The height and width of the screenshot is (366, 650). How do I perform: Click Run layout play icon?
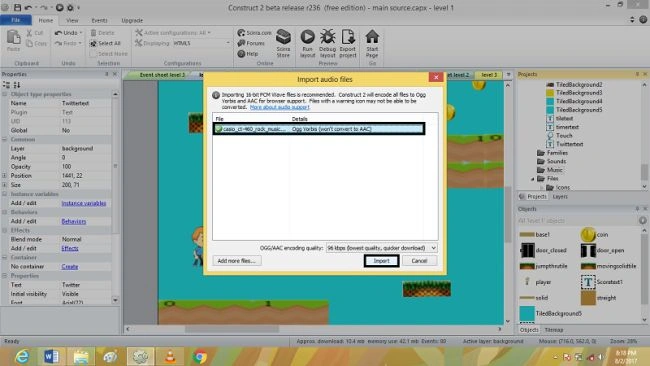coord(308,37)
